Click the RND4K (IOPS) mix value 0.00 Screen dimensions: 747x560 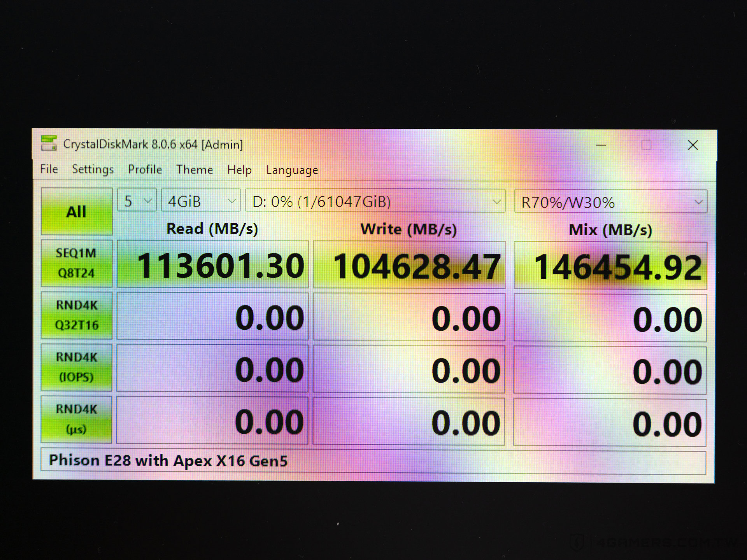pos(610,370)
